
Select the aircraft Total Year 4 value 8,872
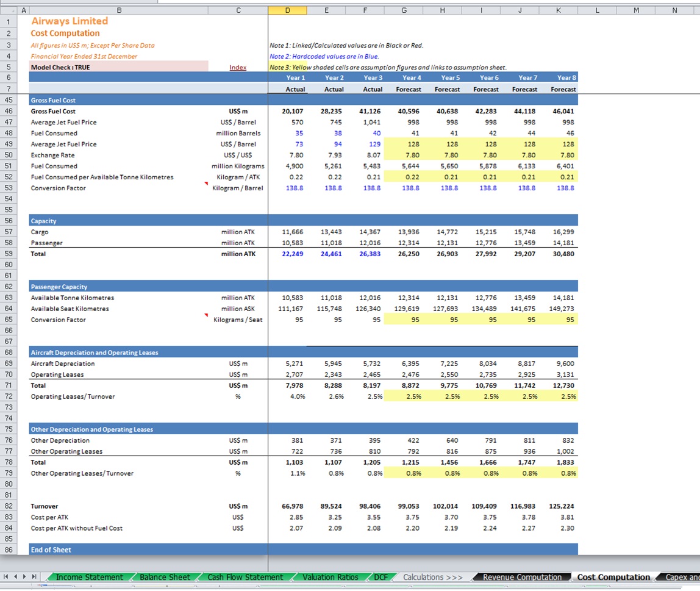[410, 385]
